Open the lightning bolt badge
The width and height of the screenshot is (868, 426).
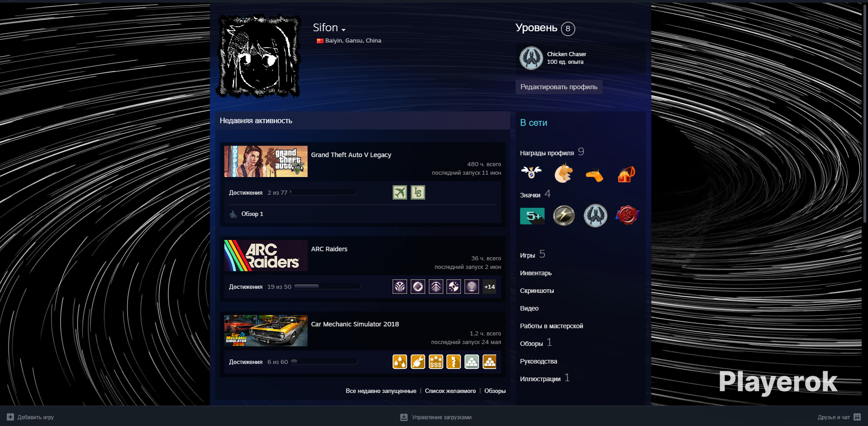(x=564, y=215)
